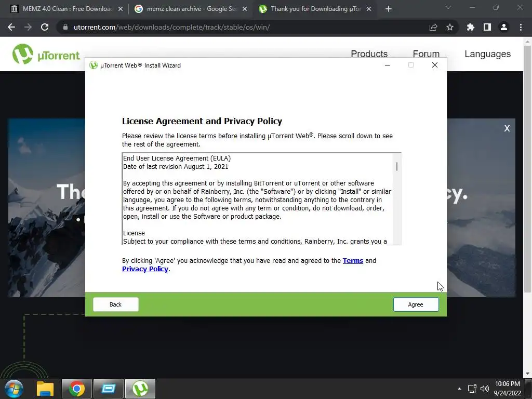532x399 pixels.
Task: Close the µTorrent Web Install Wizard
Action: tap(435, 65)
